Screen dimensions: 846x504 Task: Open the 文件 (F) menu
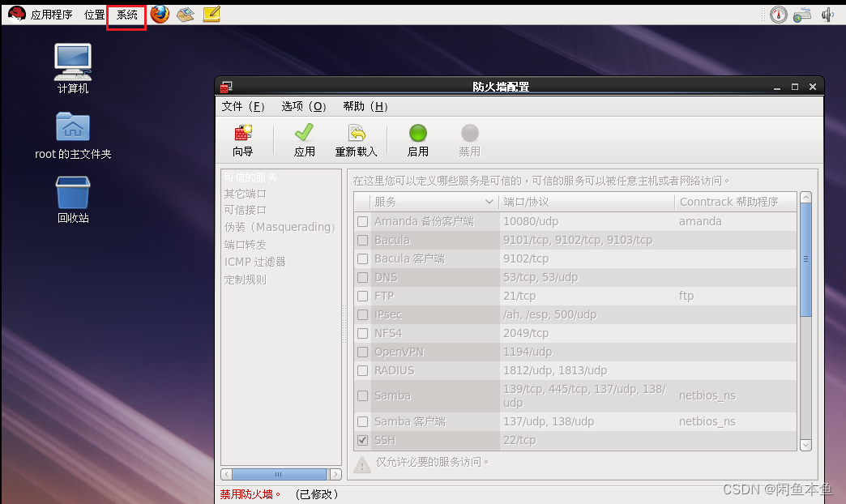[243, 106]
